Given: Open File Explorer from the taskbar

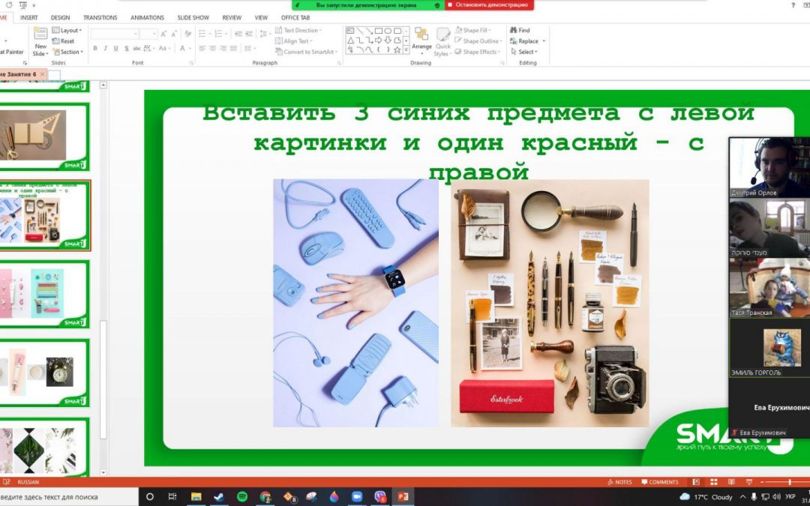Looking at the screenshot, I should coord(196,497).
